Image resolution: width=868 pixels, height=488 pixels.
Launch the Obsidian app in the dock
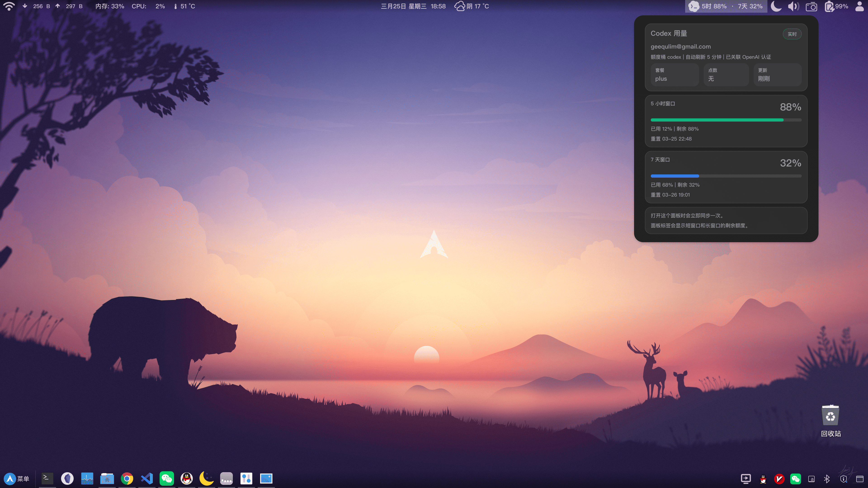(x=67, y=478)
